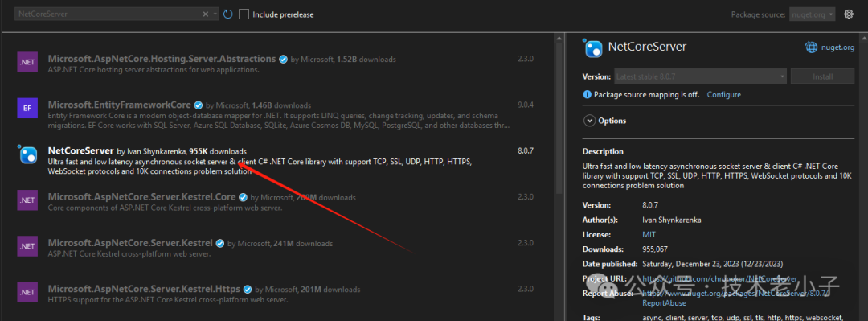Open the search box dropdown arrow
The height and width of the screenshot is (321, 868).
(215, 14)
